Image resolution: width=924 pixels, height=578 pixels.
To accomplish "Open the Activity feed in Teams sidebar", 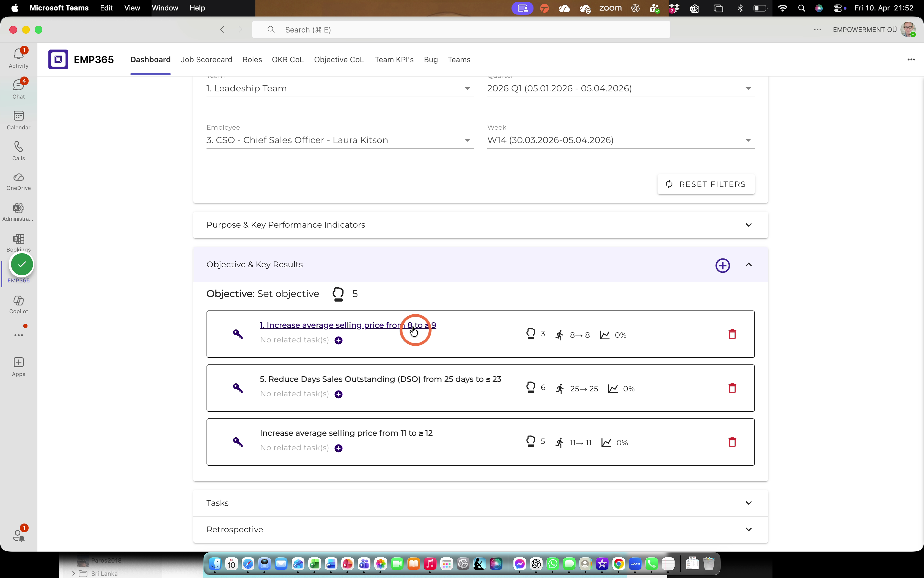I will coord(18,58).
